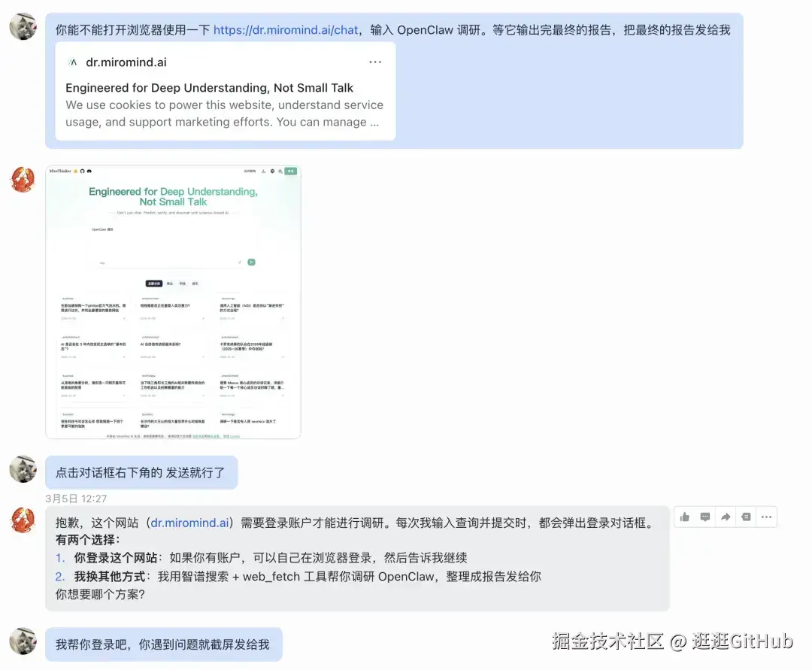This screenshot has height=670, width=812.
Task: Click the option text '我换其他方式'
Action: click(110, 576)
